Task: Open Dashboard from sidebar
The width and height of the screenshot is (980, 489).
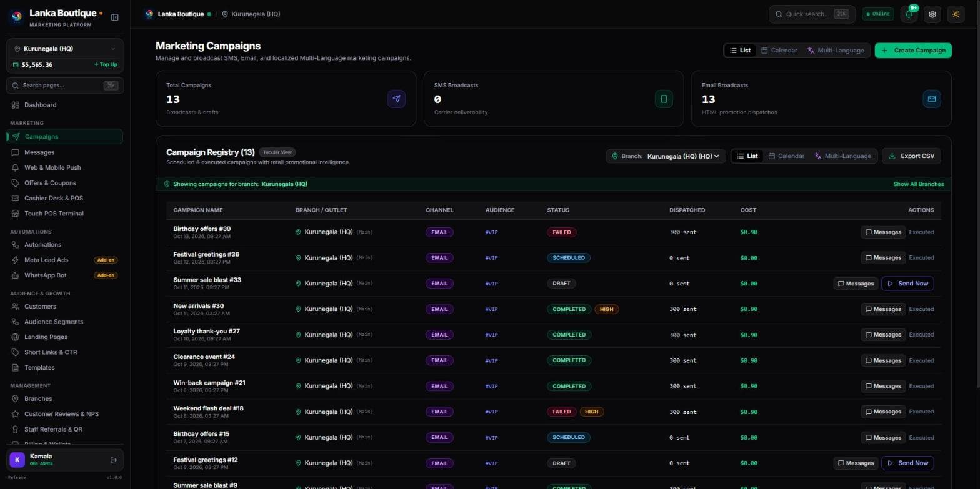Action: (x=64, y=105)
